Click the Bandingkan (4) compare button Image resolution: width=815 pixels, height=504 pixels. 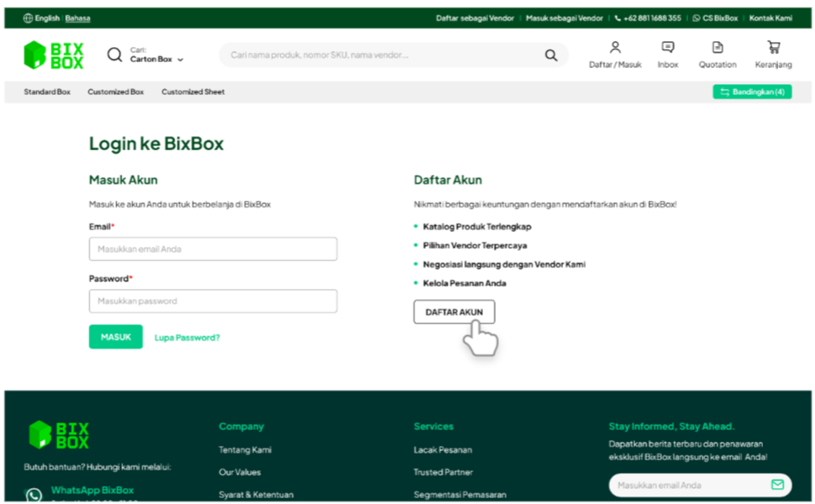point(752,92)
